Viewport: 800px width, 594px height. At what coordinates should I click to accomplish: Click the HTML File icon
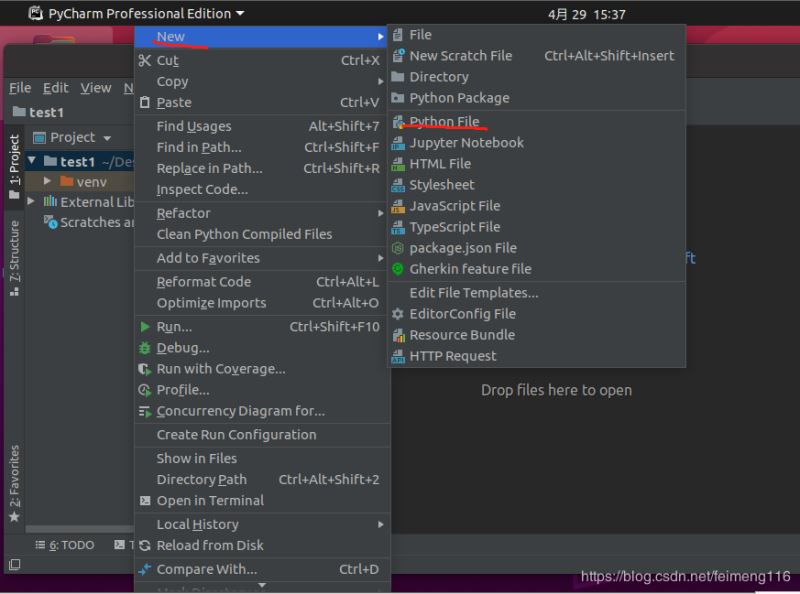tap(398, 164)
